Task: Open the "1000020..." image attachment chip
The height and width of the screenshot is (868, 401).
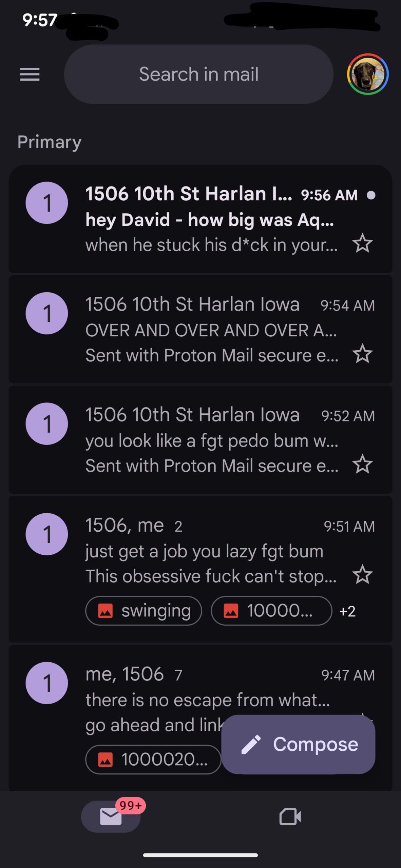Action: point(153,759)
